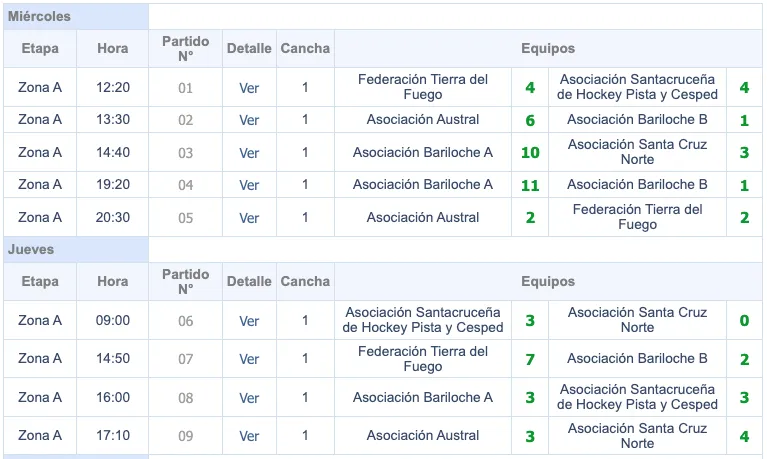Click Asociación Austral in the 13:30 match
The height and width of the screenshot is (459, 767).
coord(423,120)
